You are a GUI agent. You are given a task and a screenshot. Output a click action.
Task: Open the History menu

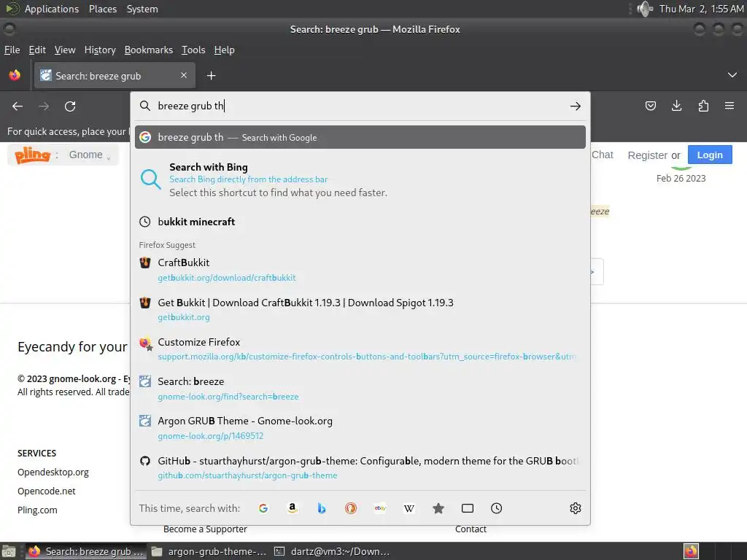pos(100,50)
